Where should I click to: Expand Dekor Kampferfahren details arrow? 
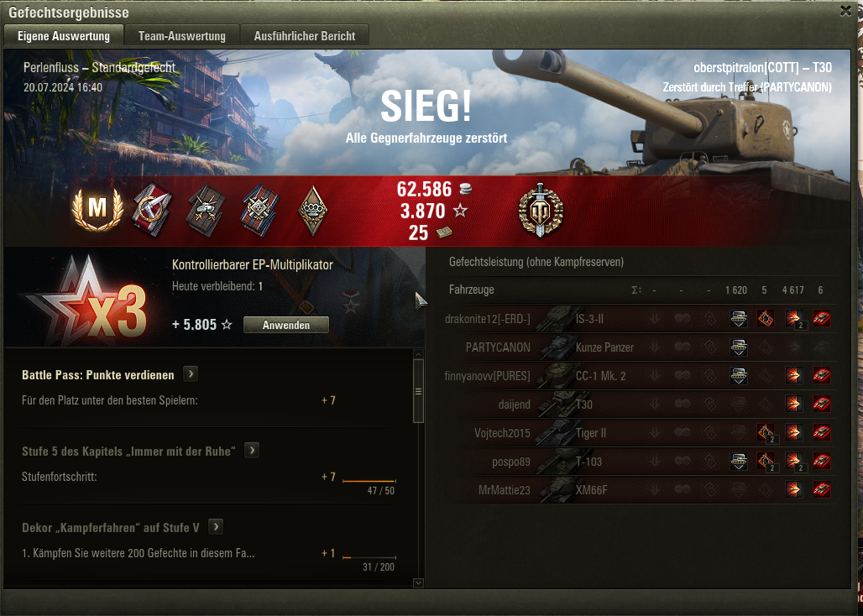(216, 527)
